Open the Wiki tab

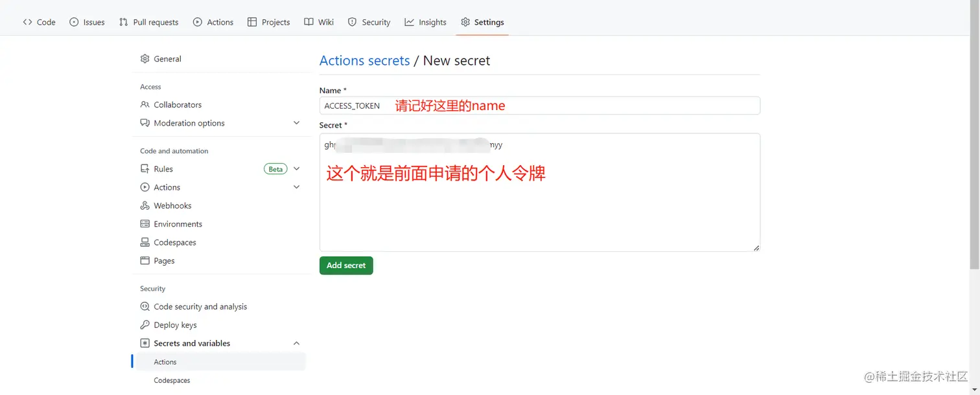click(319, 22)
